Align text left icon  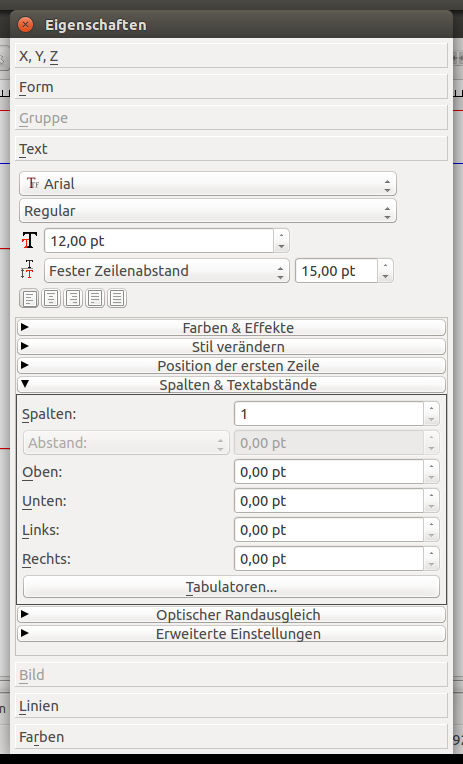(29, 298)
